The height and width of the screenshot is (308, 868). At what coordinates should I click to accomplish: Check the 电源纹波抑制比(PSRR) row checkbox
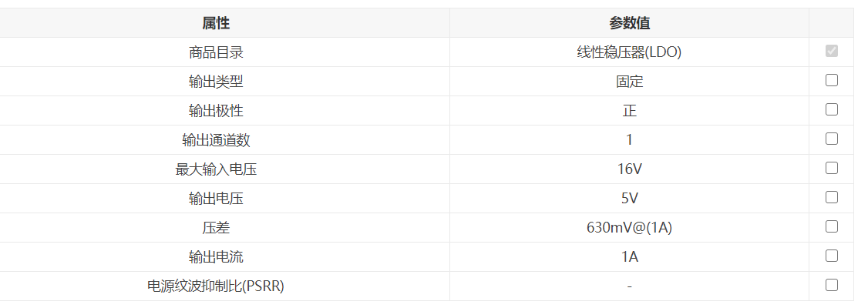[x=831, y=286]
